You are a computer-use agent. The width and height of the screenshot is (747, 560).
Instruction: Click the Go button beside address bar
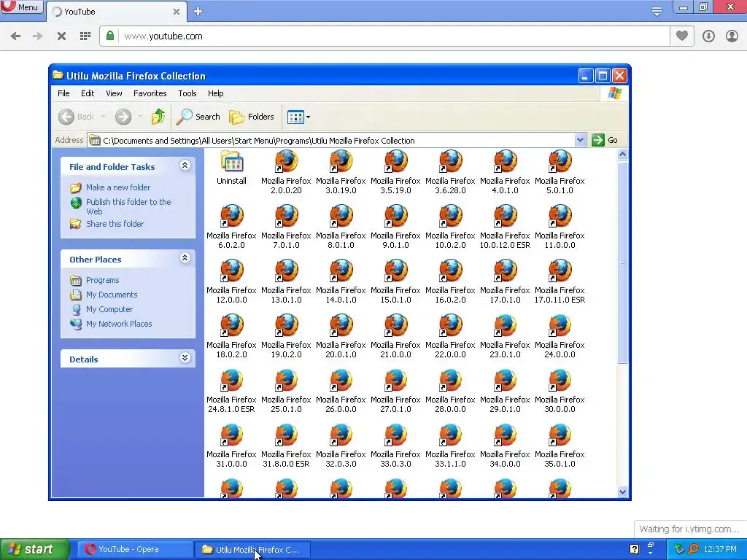pyautogui.click(x=605, y=140)
